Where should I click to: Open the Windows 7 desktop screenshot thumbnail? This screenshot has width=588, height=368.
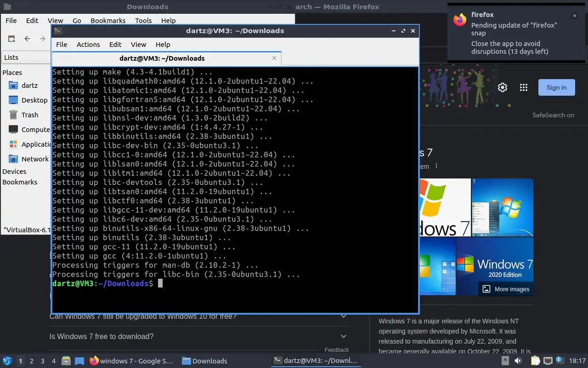click(x=503, y=207)
